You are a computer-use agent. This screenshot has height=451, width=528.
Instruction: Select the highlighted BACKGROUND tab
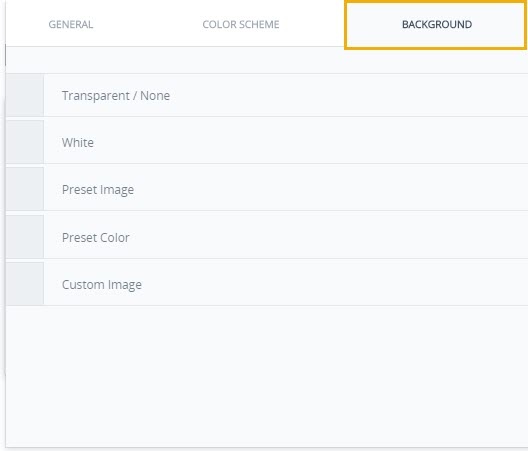(436, 24)
